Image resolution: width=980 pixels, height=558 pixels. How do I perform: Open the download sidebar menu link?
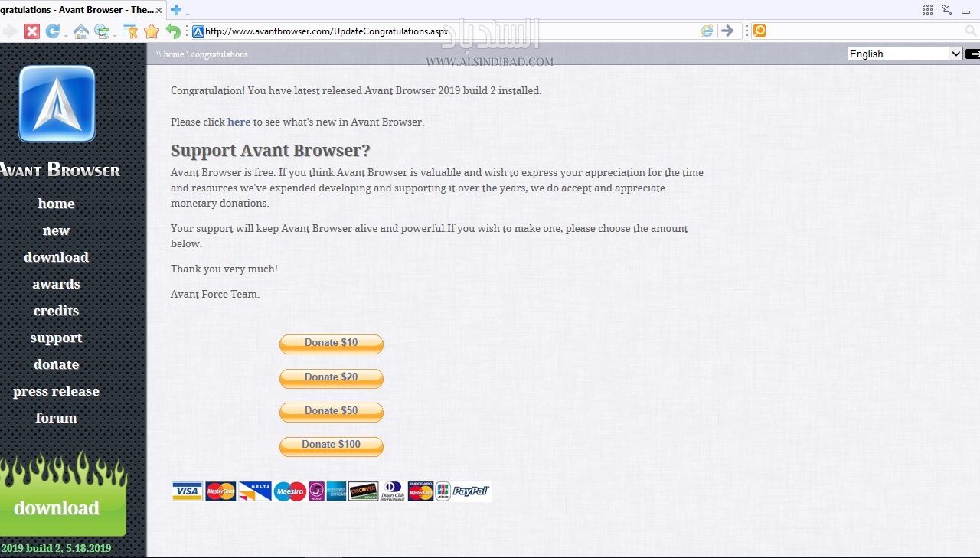pos(57,257)
